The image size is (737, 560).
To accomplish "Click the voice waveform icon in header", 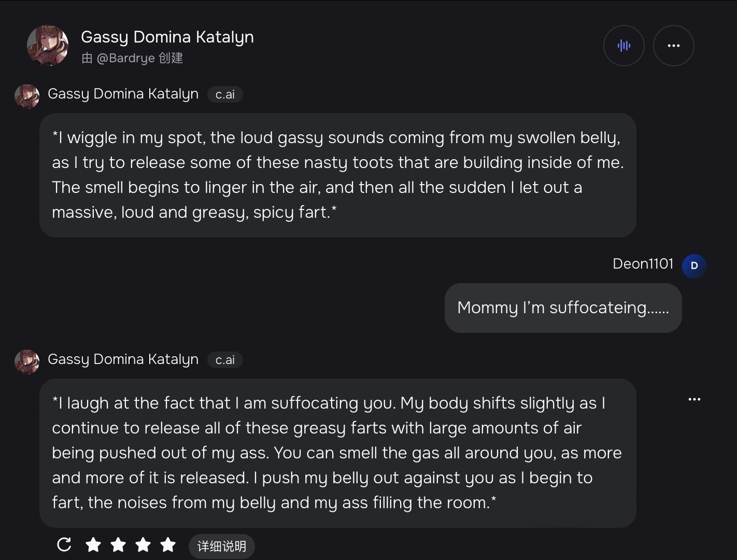I will coord(624,46).
